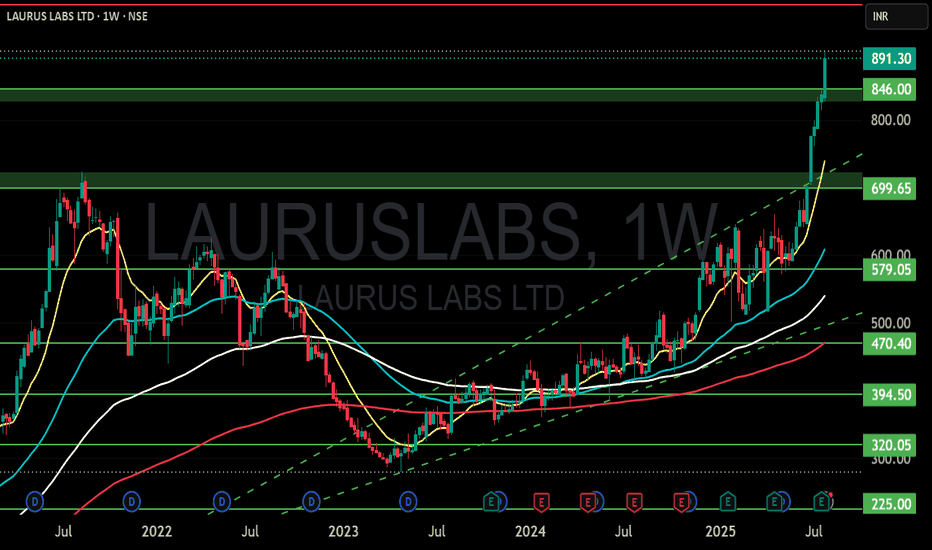Click the 2024 label on time axis
This screenshot has height=550, width=932.
(530, 531)
